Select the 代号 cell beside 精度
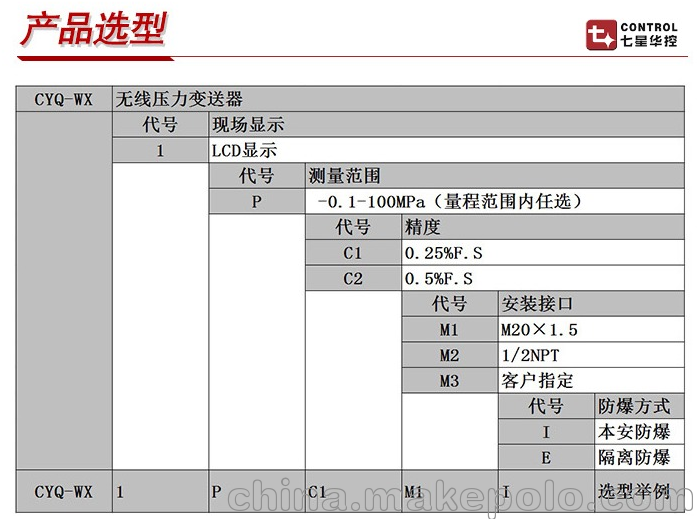The height and width of the screenshot is (519, 697). point(353,227)
